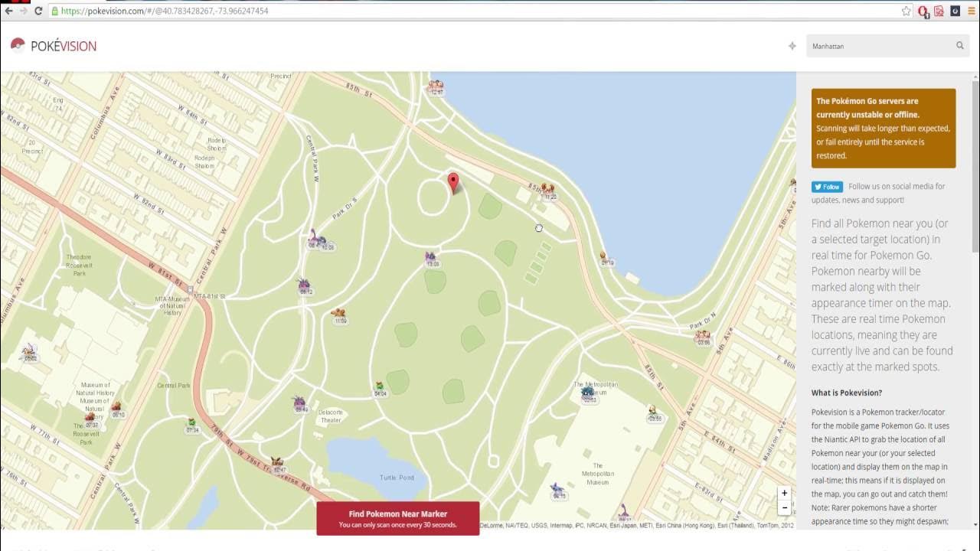
Task: Click the 'Follow us on social media' text
Action: [x=897, y=186]
